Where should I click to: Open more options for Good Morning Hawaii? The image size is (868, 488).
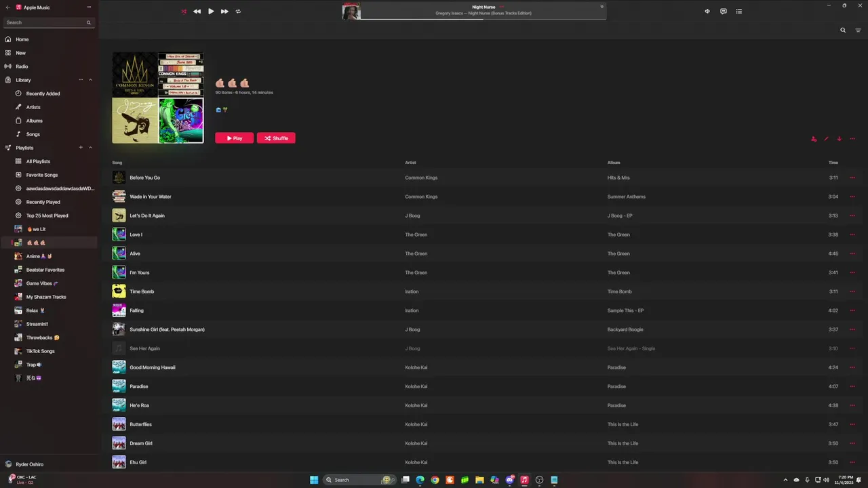[x=852, y=367]
